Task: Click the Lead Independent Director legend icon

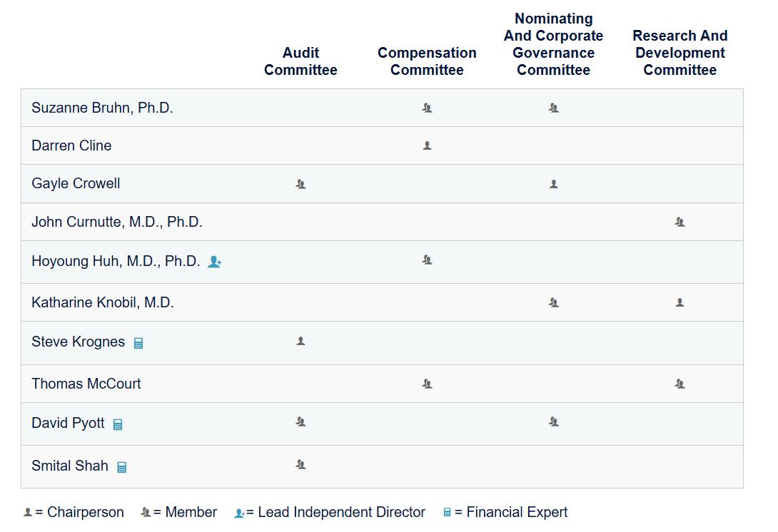Action: coord(239,513)
